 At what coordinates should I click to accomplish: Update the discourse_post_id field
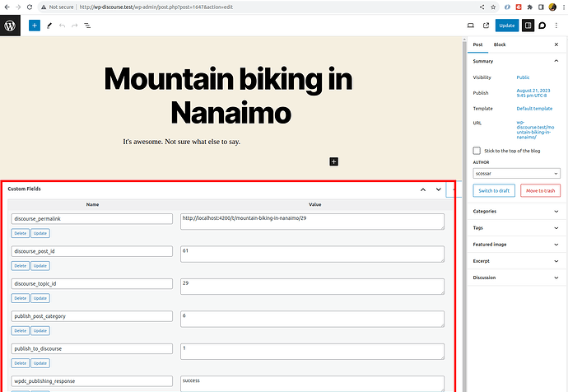pyautogui.click(x=40, y=266)
